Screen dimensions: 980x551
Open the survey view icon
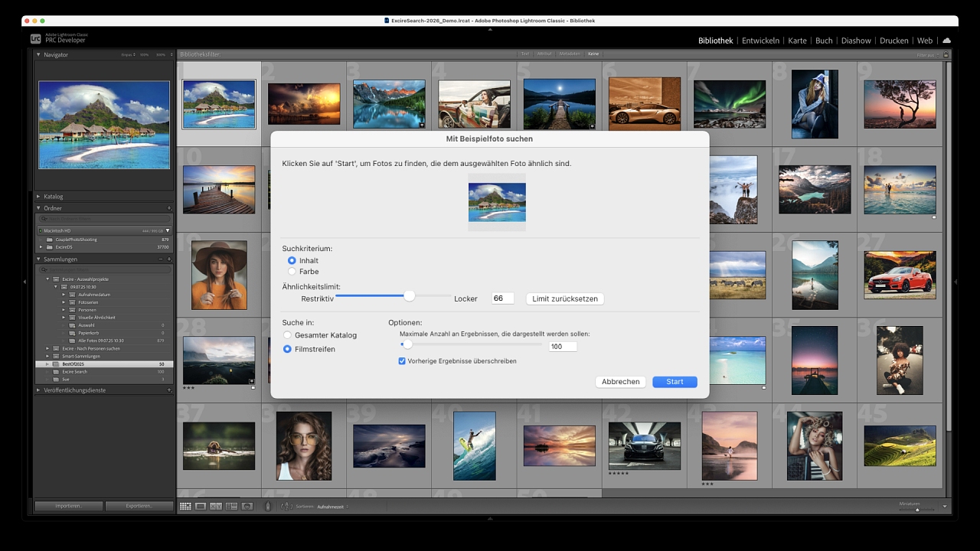pyautogui.click(x=231, y=507)
